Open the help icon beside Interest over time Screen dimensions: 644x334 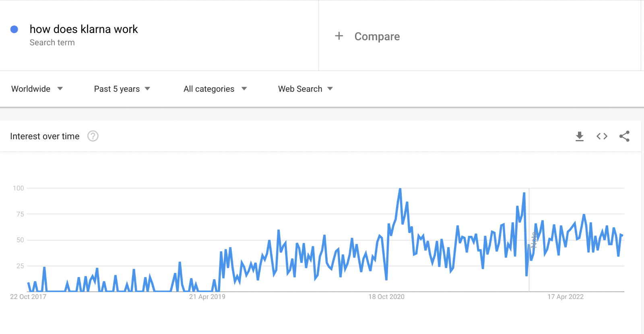coord(93,136)
